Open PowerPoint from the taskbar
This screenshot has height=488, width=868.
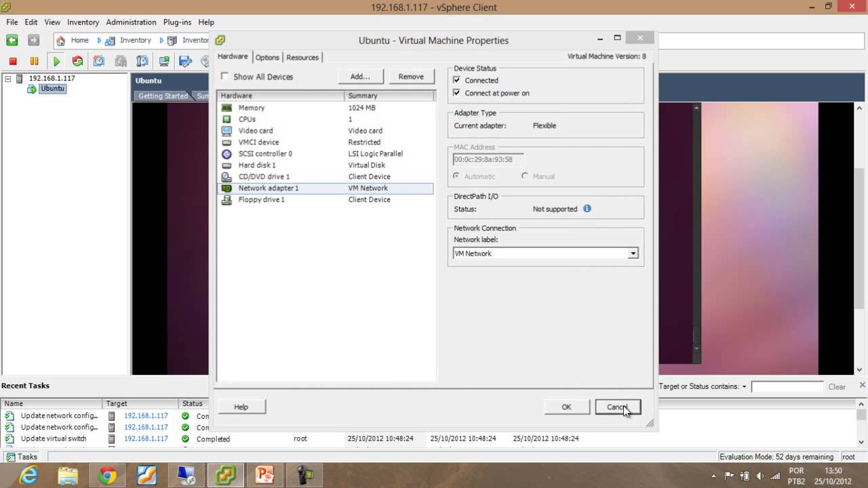coord(264,475)
